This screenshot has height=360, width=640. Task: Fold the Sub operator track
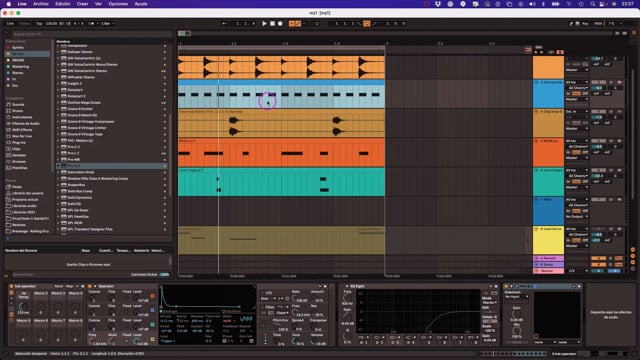tap(536, 82)
